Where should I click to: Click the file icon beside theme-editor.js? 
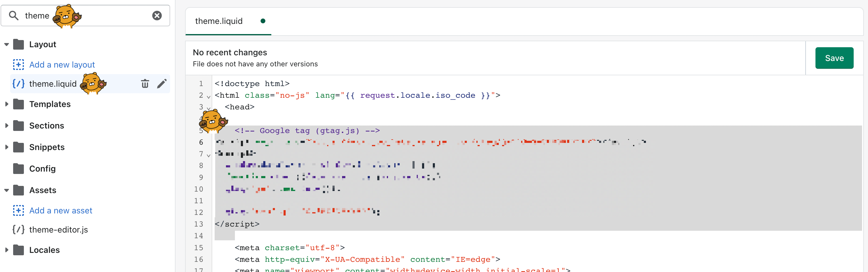point(19,230)
